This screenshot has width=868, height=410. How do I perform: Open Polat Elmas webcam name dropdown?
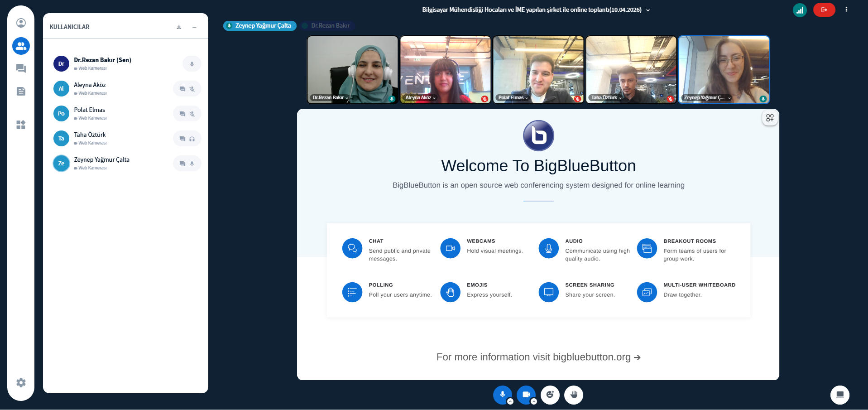513,98
